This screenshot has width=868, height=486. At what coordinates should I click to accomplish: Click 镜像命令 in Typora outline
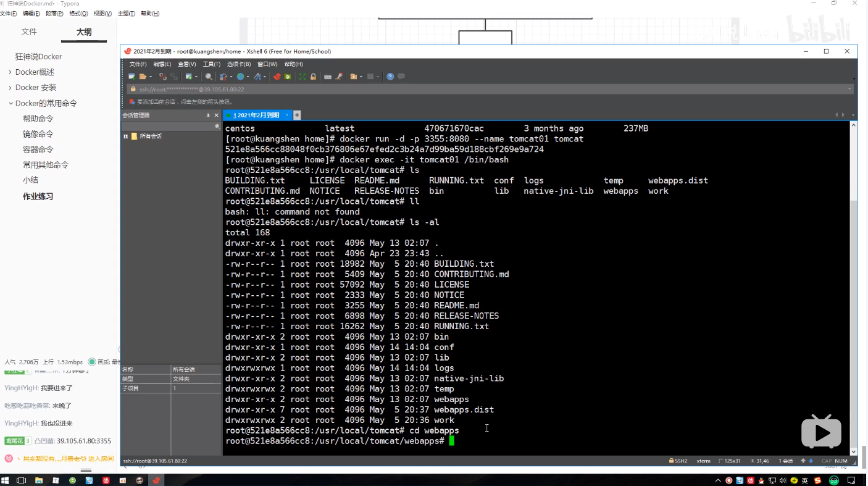click(38, 134)
